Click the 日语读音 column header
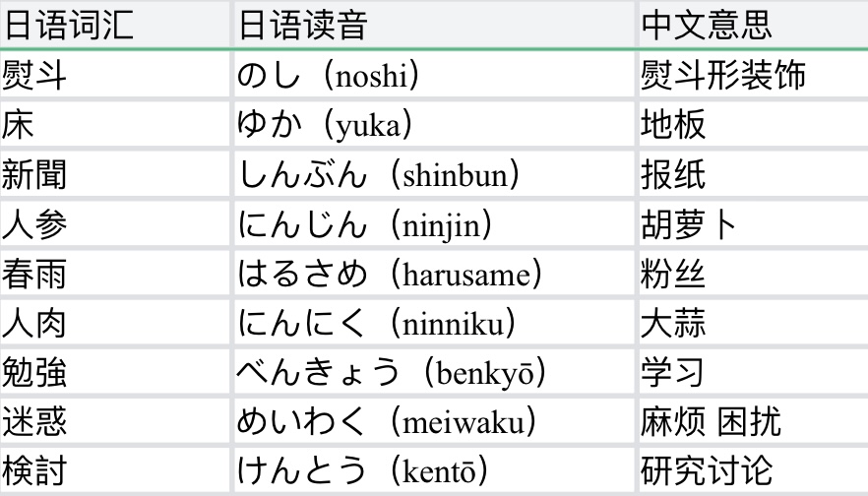868x496 pixels. click(x=302, y=25)
